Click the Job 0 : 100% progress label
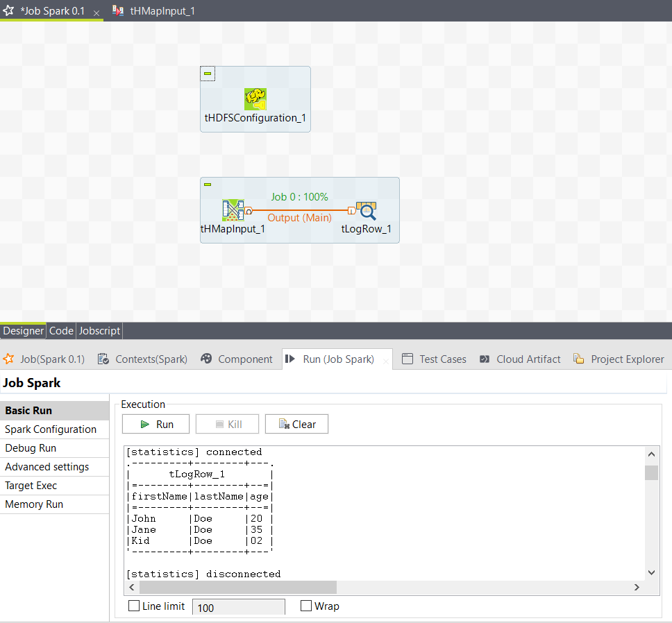Screen dimensions: 672x623 click(x=300, y=197)
